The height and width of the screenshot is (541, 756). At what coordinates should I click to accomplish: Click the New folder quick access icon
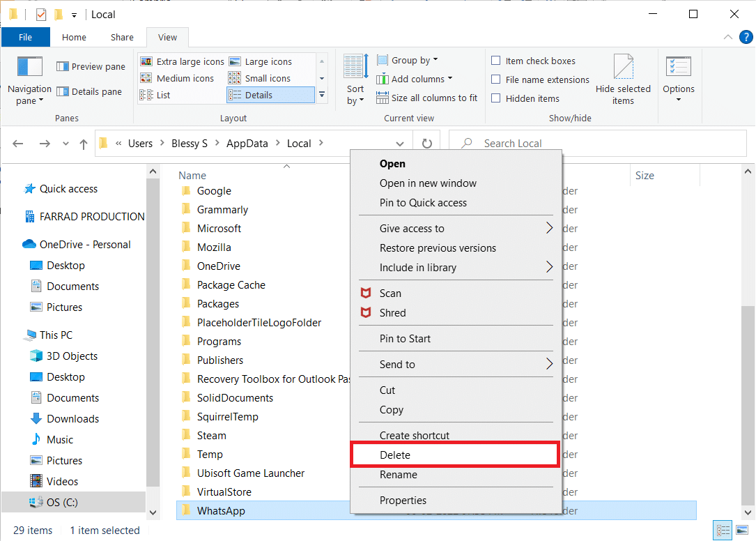[59, 15]
